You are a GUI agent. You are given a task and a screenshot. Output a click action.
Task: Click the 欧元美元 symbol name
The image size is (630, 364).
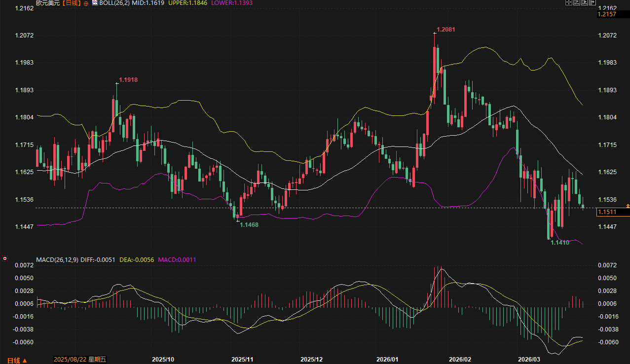click(x=48, y=3)
